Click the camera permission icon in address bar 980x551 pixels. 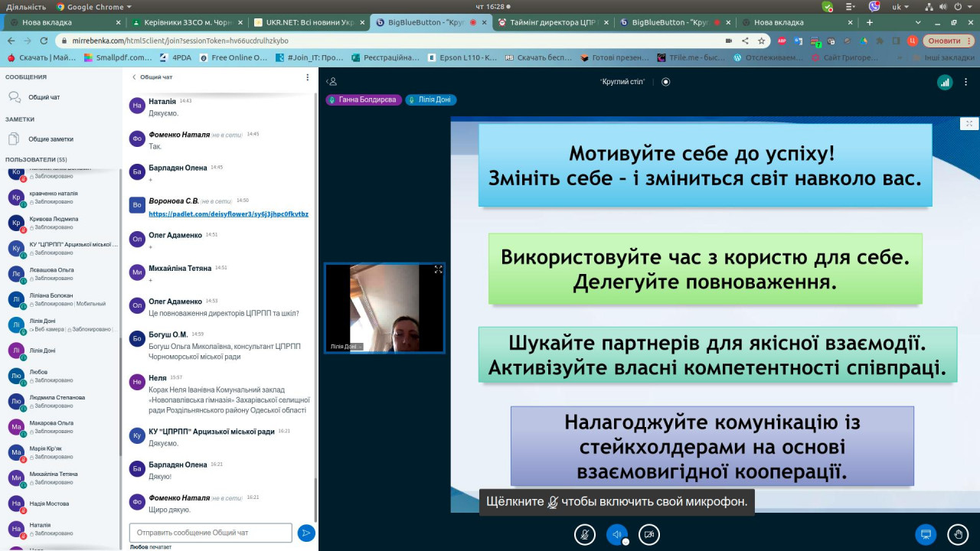(x=729, y=41)
